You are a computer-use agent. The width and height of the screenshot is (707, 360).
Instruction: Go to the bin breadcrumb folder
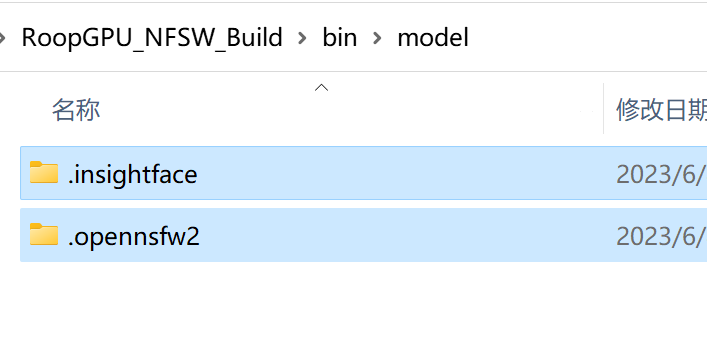point(340,37)
